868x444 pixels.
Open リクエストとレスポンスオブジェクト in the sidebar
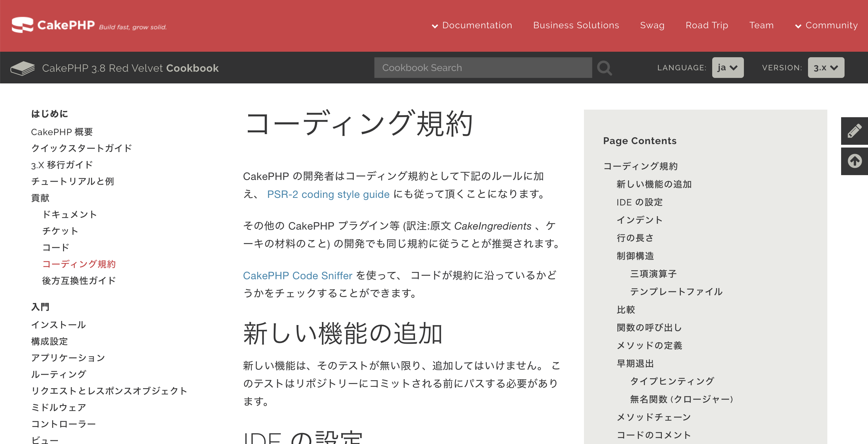[109, 391]
